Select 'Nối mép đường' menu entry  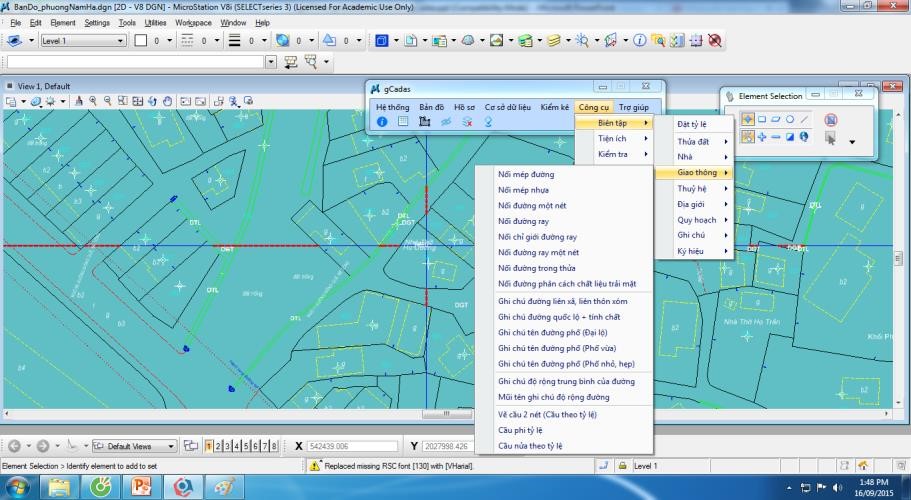click(525, 174)
